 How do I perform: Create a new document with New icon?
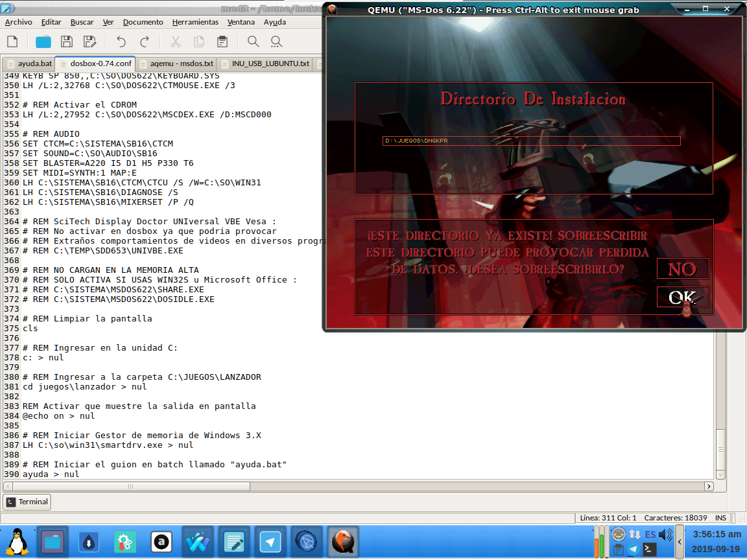click(x=13, y=42)
